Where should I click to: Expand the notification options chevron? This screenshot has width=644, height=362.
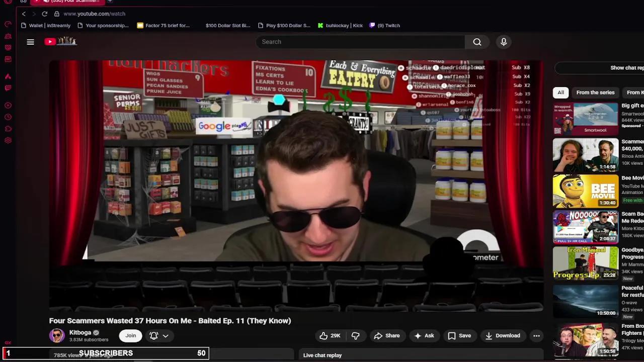[165, 336]
